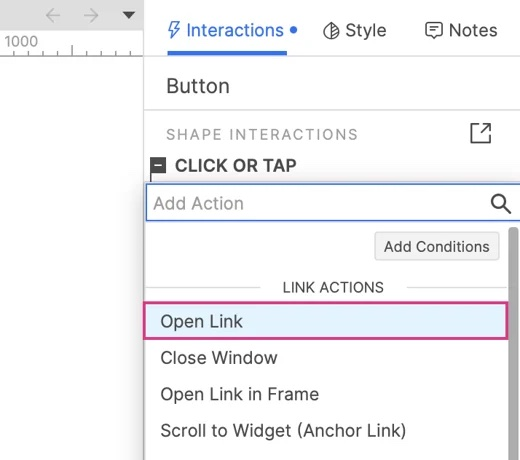The image size is (520, 460).
Task: Click the Add Conditions button
Action: pyautogui.click(x=437, y=247)
